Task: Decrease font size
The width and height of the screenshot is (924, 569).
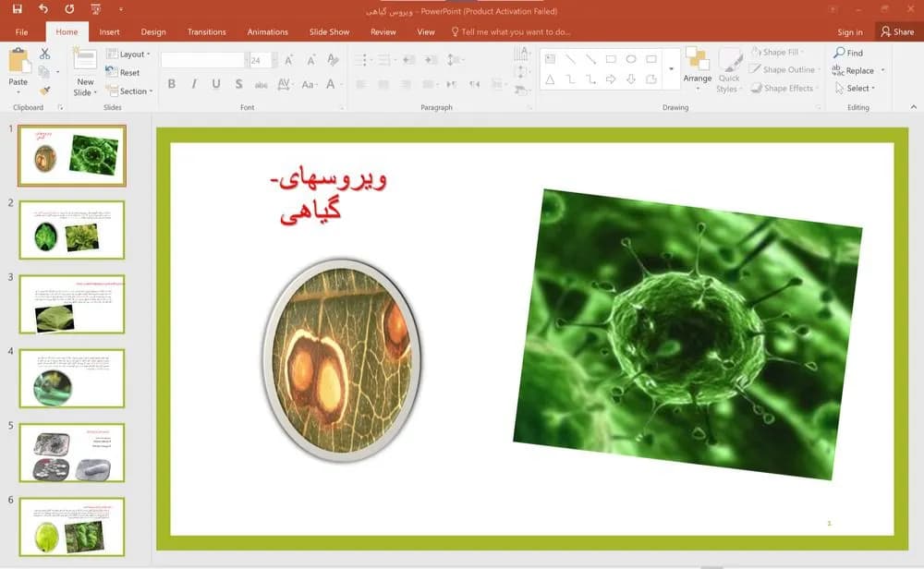Action: [311, 59]
